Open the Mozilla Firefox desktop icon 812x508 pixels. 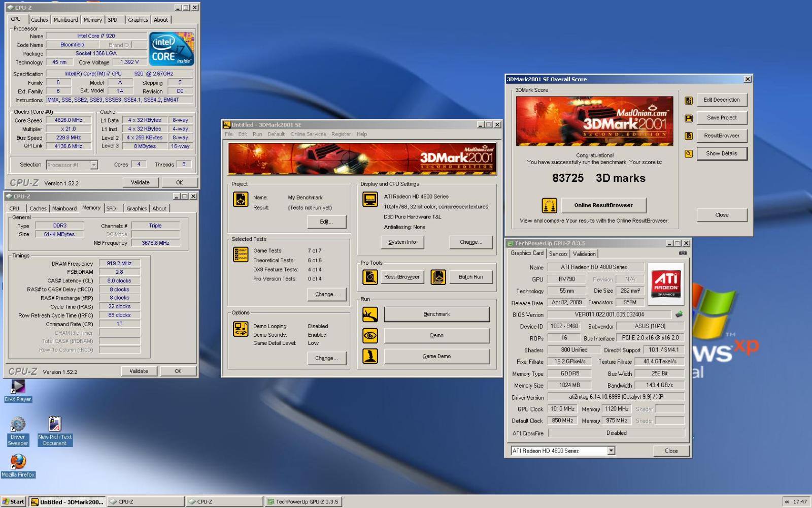[x=18, y=466]
